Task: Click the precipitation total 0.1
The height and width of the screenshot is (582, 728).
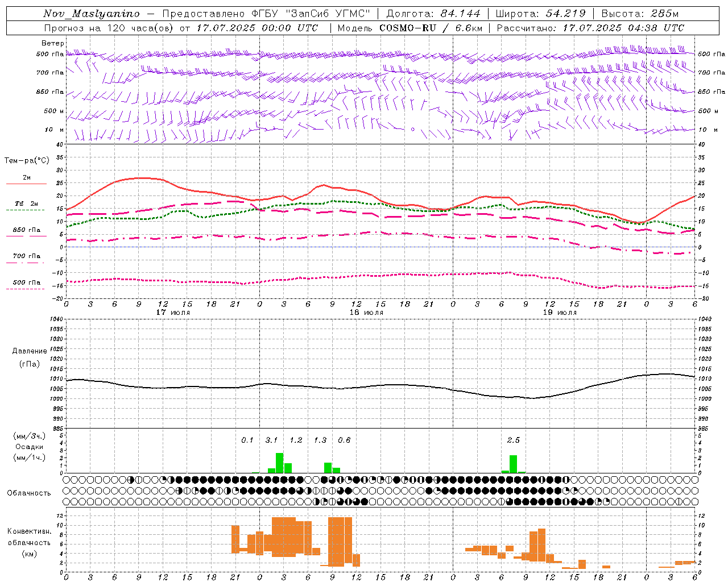Action: tap(247, 440)
